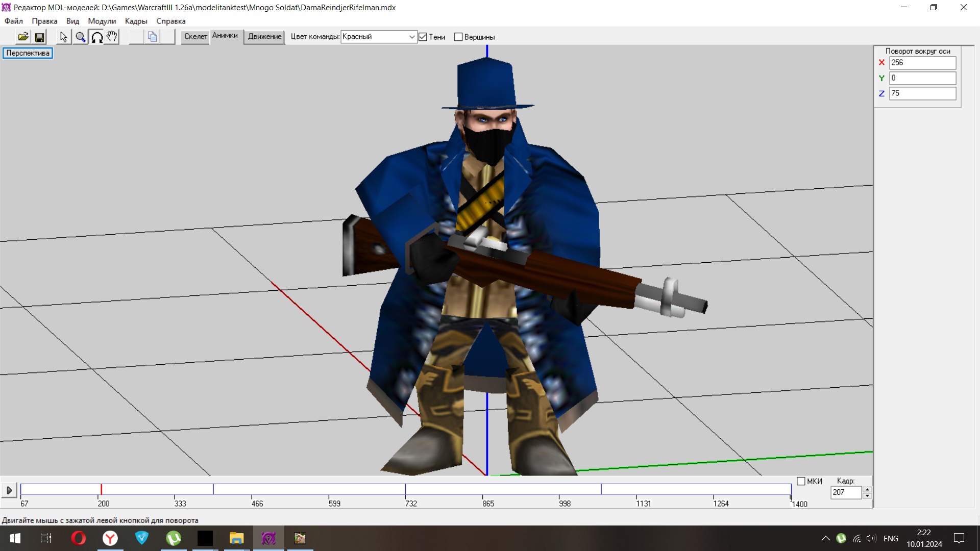
Task: Enable the Вершины vertices checkbox
Action: 458,37
